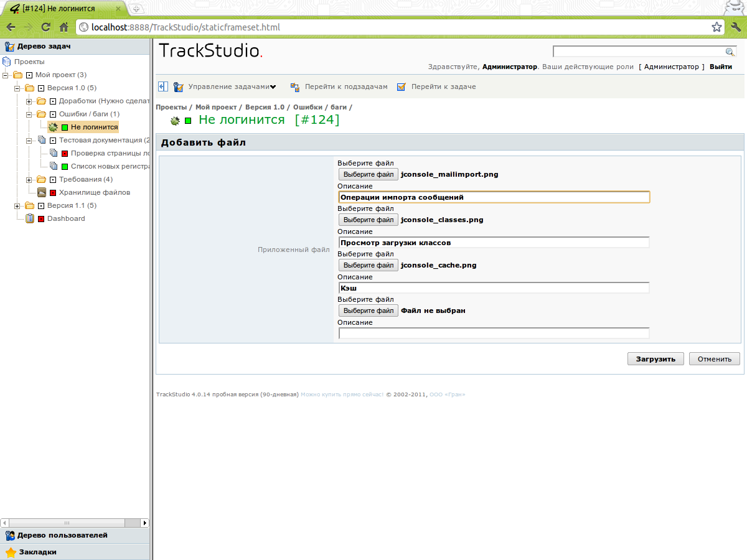Bookmark this page with the star icon
Screen dimensions: 747x560
[x=717, y=27]
